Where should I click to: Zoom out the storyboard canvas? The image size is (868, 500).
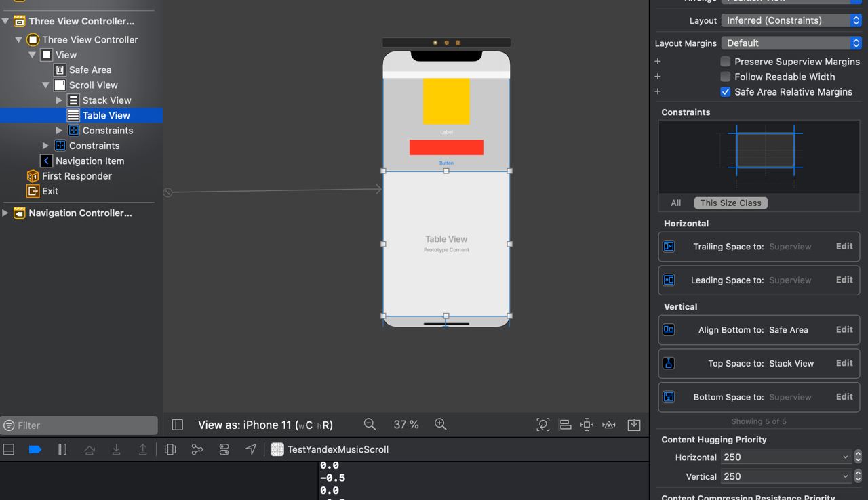370,424
